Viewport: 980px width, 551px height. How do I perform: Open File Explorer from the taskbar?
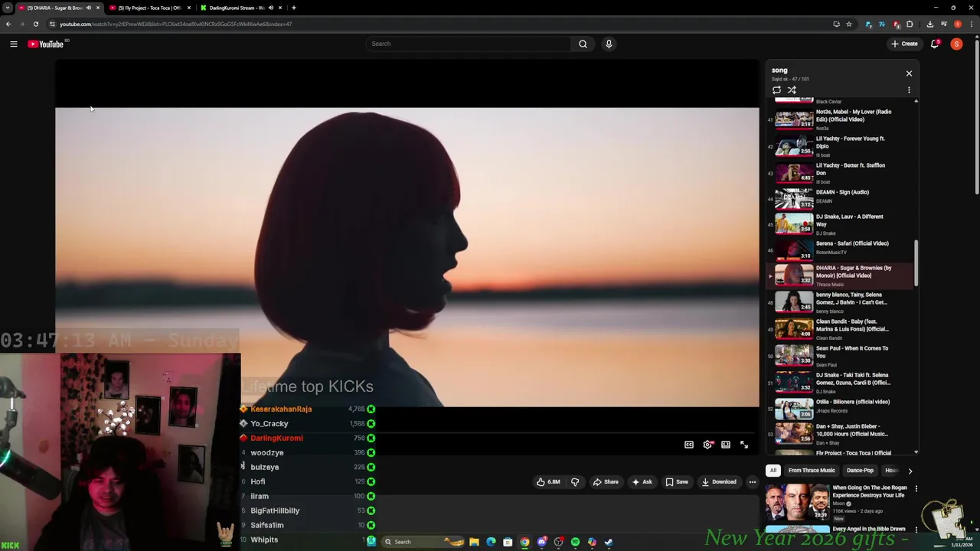coord(474,542)
